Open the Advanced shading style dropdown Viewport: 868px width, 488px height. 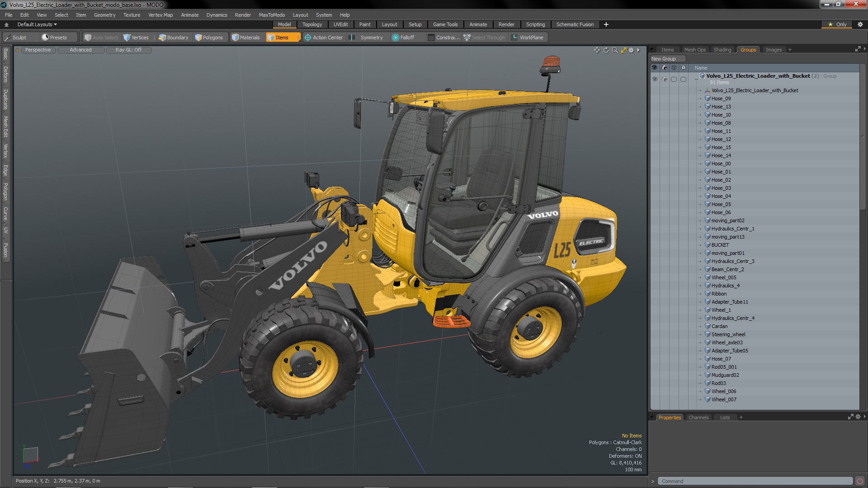click(80, 50)
